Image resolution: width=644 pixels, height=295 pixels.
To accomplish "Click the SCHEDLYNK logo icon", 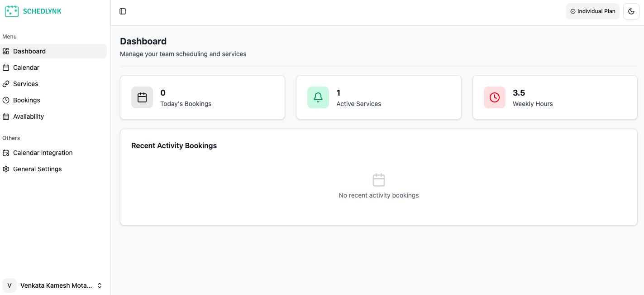I will click(x=12, y=10).
